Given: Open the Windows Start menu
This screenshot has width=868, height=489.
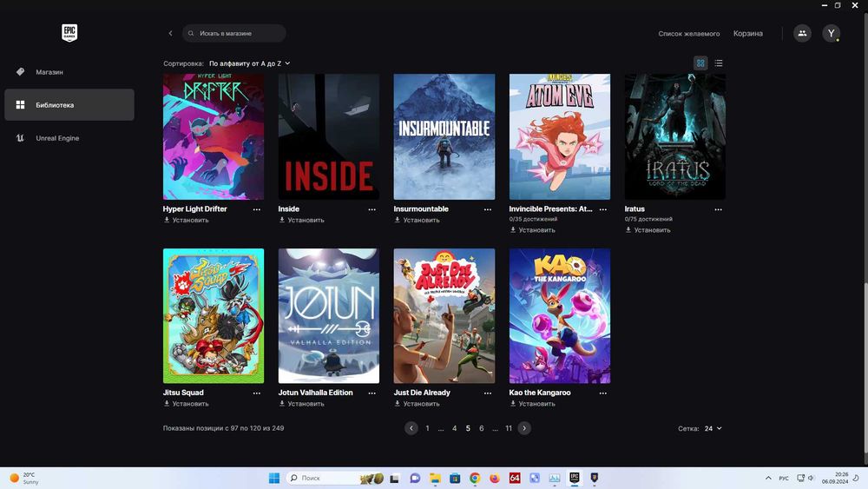Looking at the screenshot, I should coord(274,478).
